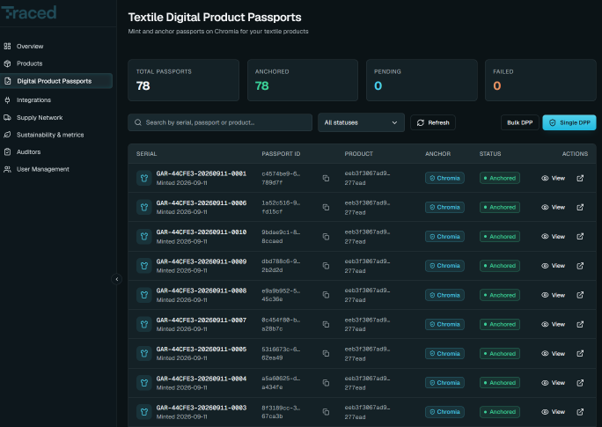602x427 pixels.
Task: Select serial text GAR-44CFE3-20260911-0005
Action: click(201, 349)
